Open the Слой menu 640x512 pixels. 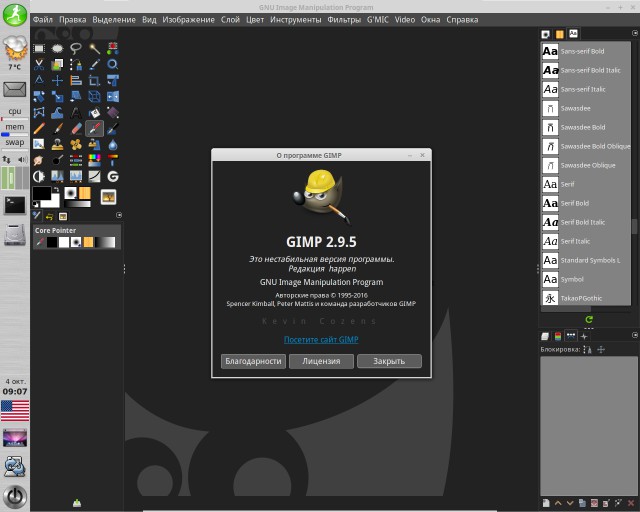click(x=230, y=20)
